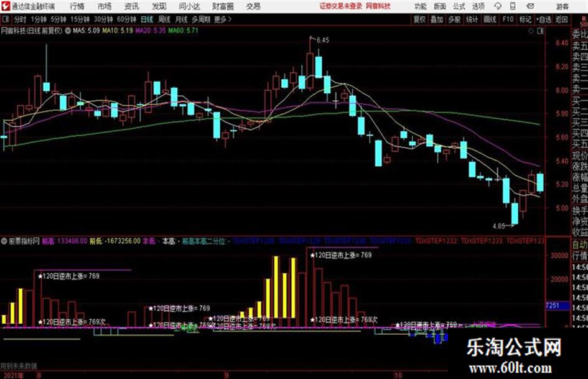
Task: Click the 前高 133408.00 indicator value
Action: click(65, 241)
